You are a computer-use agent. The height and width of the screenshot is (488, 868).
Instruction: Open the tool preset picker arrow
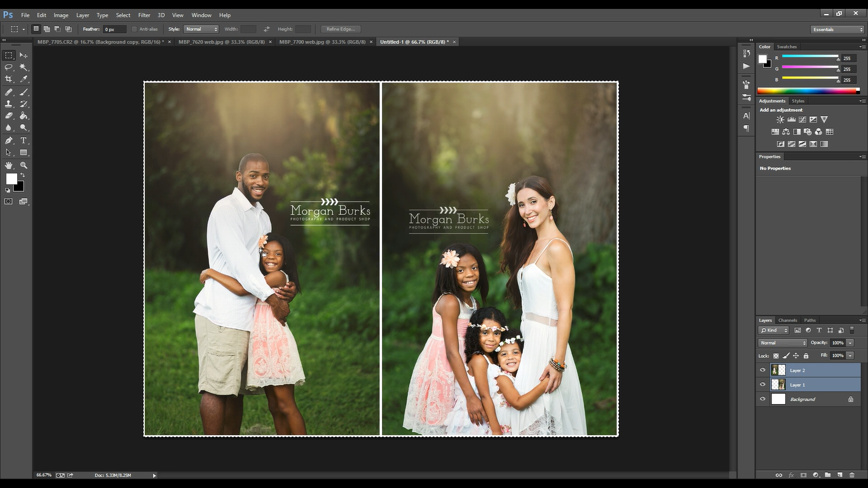(24, 29)
